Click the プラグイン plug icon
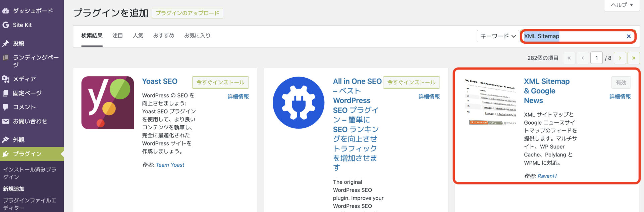The height and width of the screenshot is (212, 644). pos(5,154)
